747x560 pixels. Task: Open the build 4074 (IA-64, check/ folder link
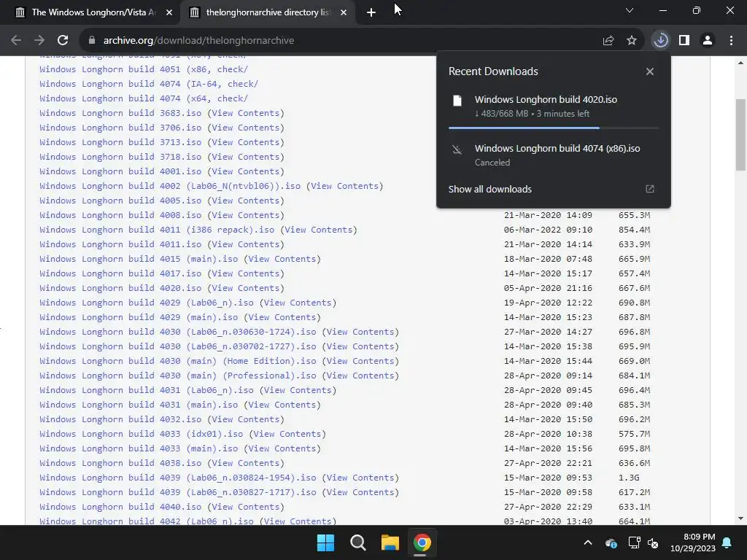point(149,84)
